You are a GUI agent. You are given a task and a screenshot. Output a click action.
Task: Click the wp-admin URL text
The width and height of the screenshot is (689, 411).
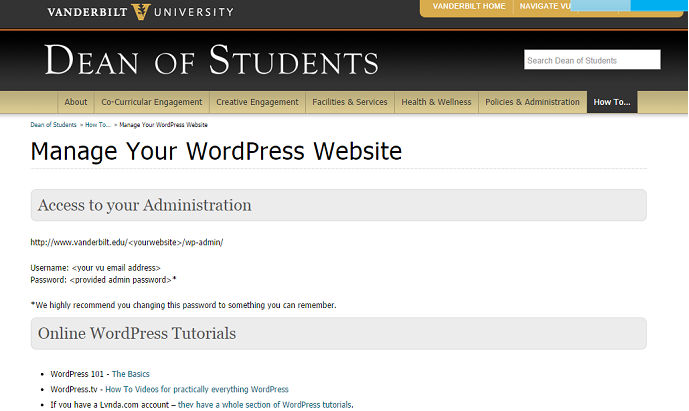[x=127, y=242]
